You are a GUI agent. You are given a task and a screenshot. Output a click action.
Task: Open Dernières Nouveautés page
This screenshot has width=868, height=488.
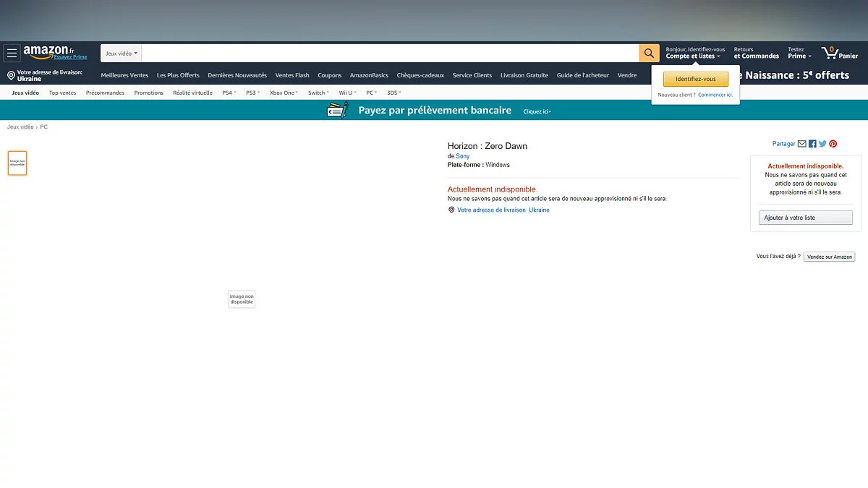237,75
